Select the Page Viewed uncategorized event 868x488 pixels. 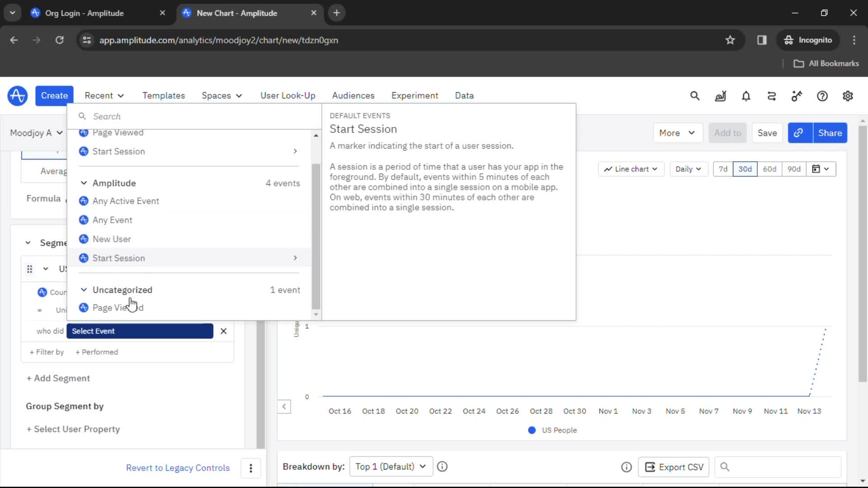click(x=118, y=307)
